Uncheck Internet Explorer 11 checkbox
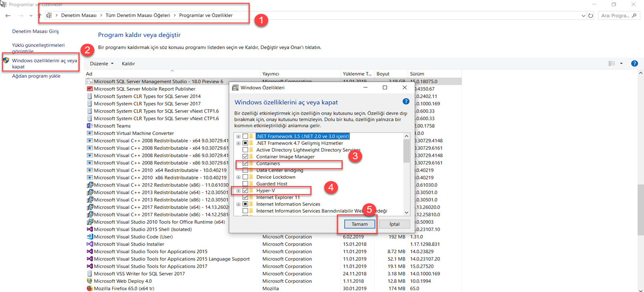The image size is (644, 292). [245, 197]
